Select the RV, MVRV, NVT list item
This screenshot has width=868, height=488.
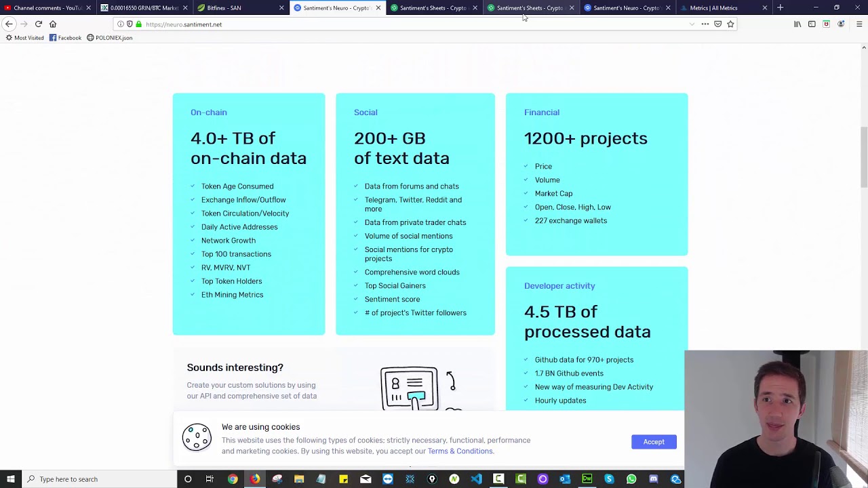226,268
